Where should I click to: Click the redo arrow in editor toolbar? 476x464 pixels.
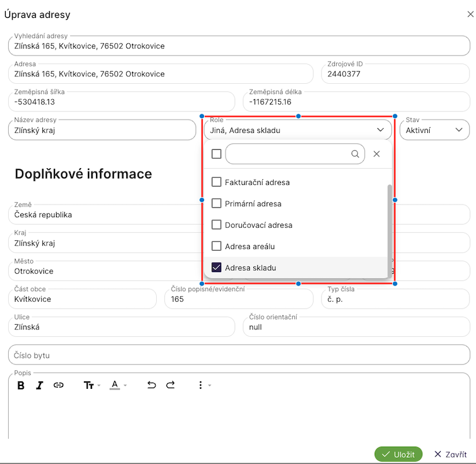coord(170,385)
